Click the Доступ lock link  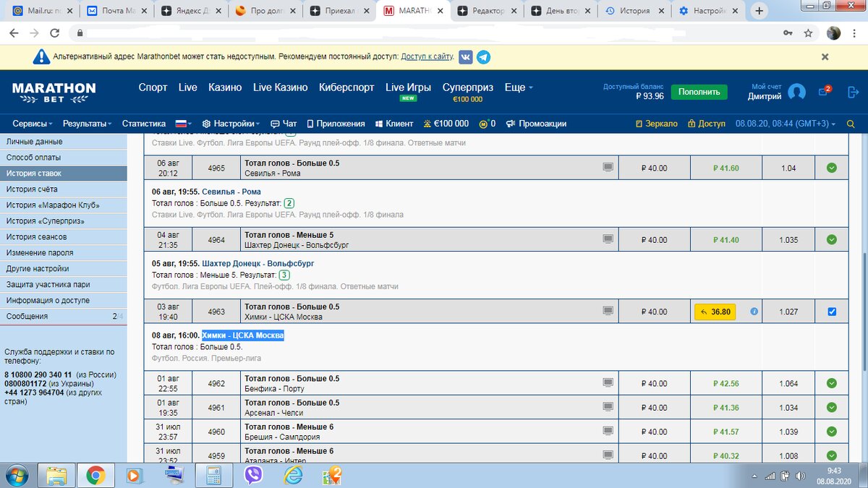(707, 124)
